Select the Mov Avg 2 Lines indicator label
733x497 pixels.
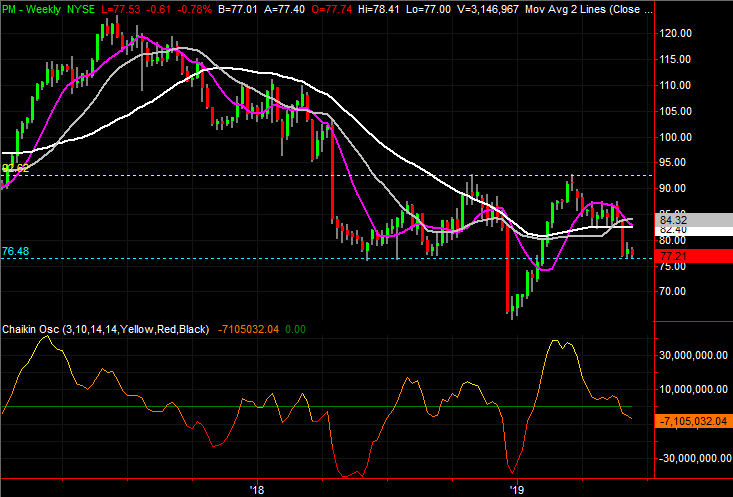(592, 8)
